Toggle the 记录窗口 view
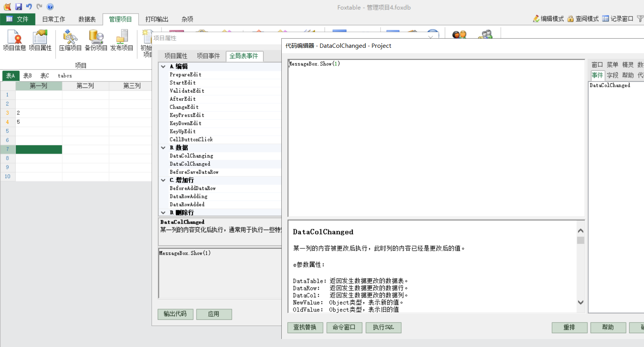Image resolution: width=644 pixels, height=347 pixels. coord(618,19)
